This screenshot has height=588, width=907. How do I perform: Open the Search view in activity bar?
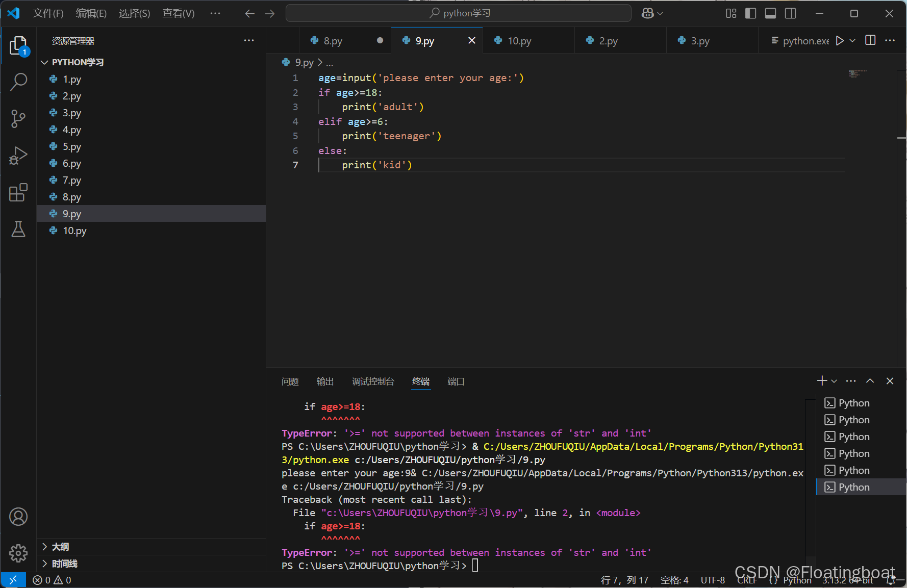(x=18, y=82)
